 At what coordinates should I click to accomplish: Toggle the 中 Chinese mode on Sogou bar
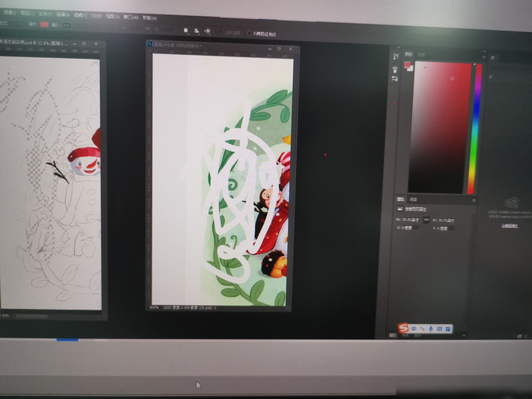(x=413, y=328)
